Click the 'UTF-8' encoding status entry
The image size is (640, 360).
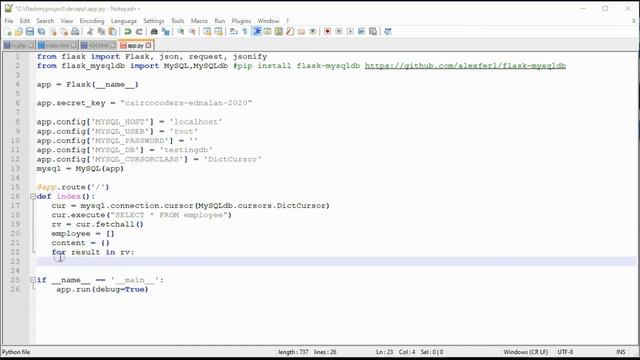[565, 352]
